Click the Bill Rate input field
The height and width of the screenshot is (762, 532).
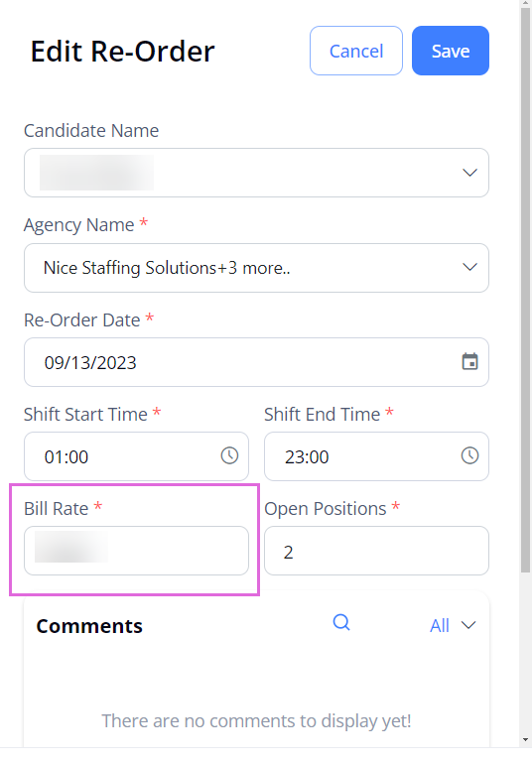[136, 551]
